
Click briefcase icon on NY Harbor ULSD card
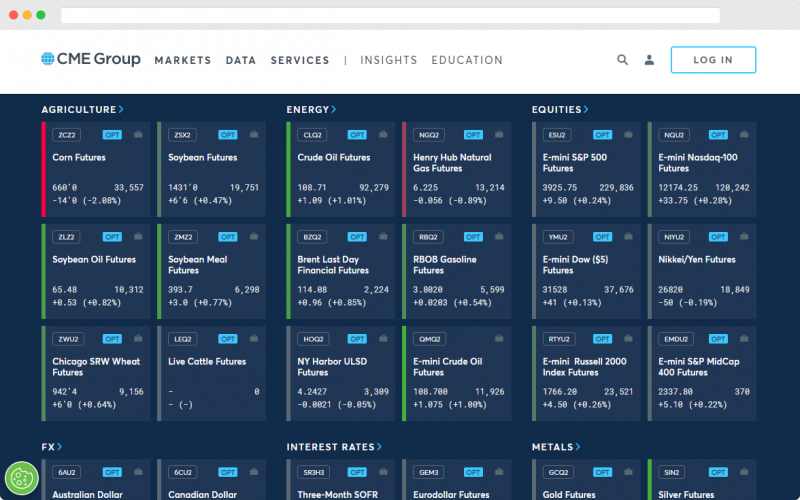pyautogui.click(x=383, y=339)
